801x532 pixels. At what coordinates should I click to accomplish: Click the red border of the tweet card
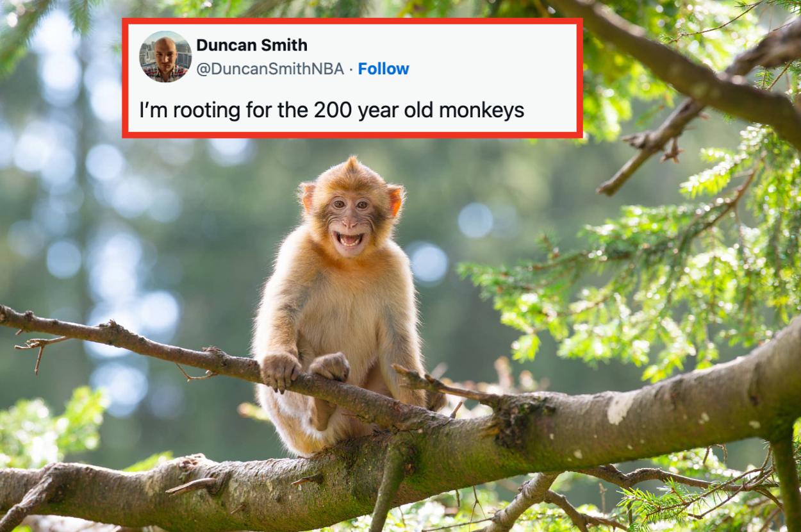point(352,21)
